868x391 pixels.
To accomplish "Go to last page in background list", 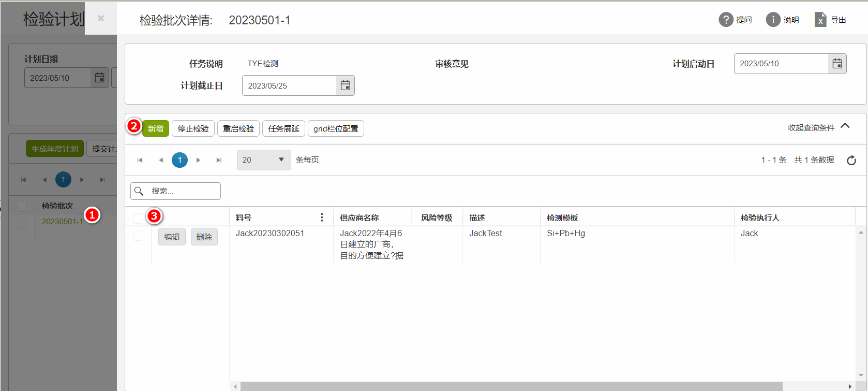I will click(102, 180).
